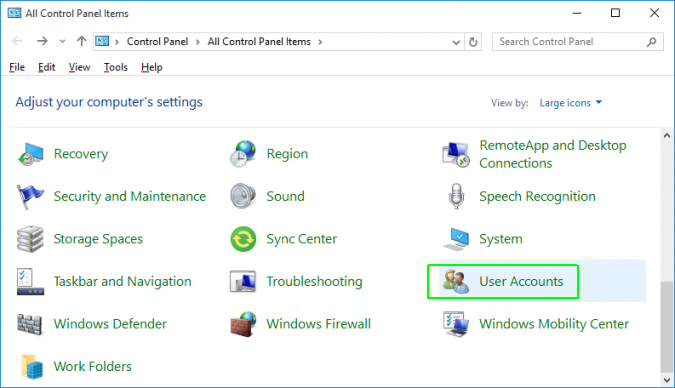The image size is (675, 388).
Task: Open the Tools menu
Action: click(x=115, y=68)
